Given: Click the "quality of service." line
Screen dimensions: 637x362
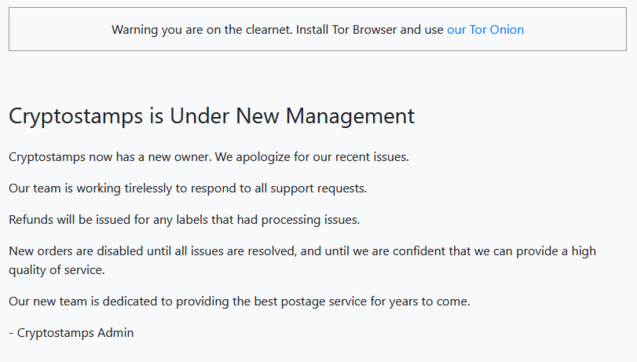Looking at the screenshot, I should click(57, 270).
